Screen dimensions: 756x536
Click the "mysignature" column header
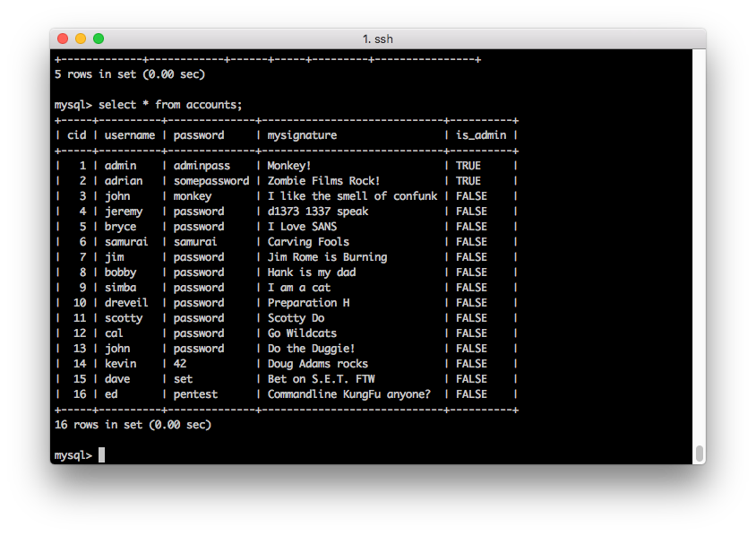pos(302,135)
